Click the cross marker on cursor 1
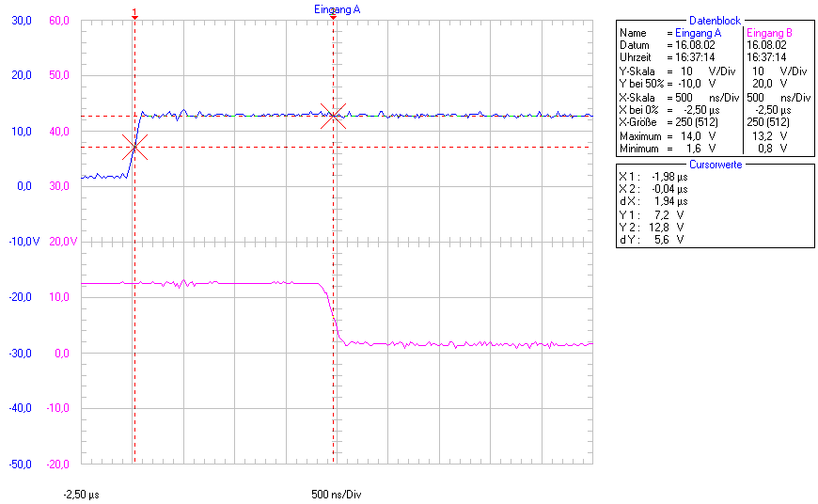Image resolution: width=818 pixels, height=504 pixels. [x=134, y=147]
